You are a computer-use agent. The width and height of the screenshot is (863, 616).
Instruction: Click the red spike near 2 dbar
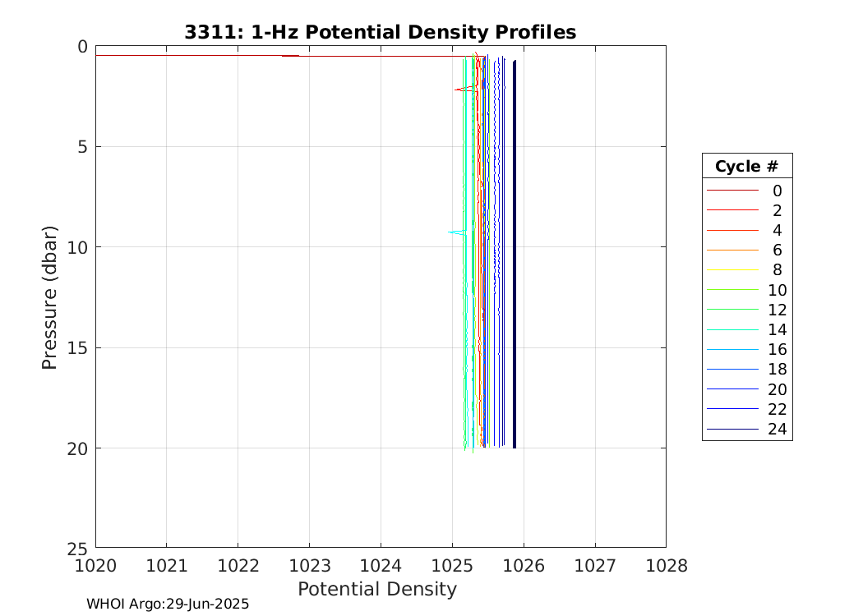pos(465,89)
